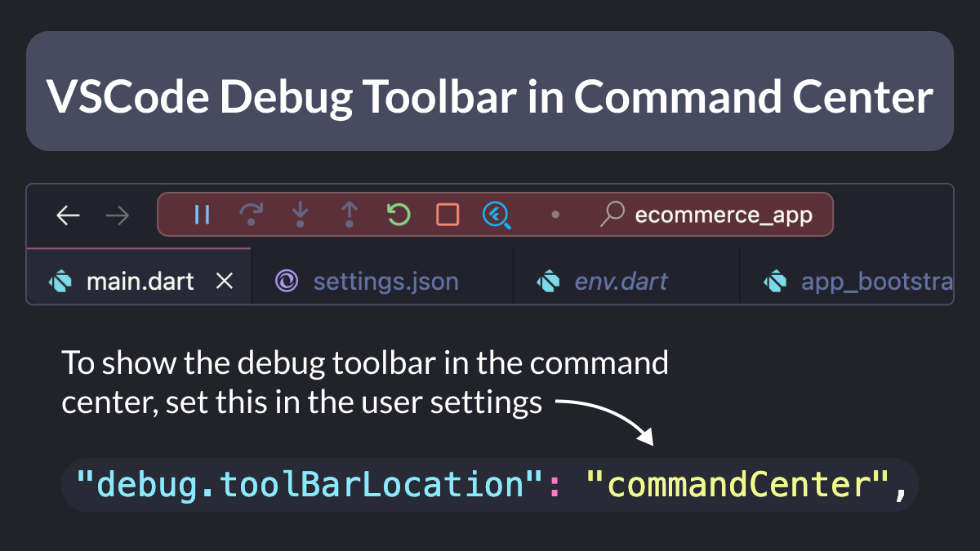Stop the debug session

(x=448, y=215)
